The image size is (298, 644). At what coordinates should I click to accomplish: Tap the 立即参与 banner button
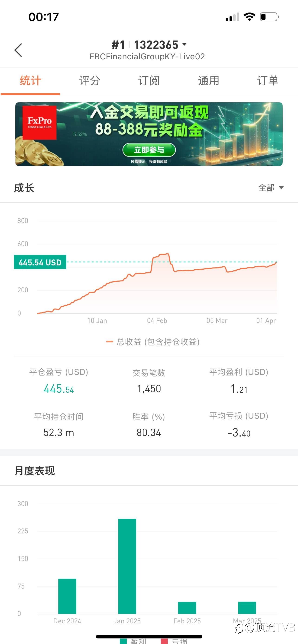(x=149, y=150)
